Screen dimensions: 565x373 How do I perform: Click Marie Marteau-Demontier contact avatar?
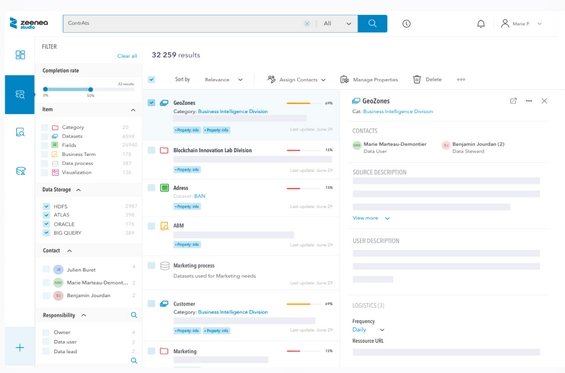[x=357, y=145]
